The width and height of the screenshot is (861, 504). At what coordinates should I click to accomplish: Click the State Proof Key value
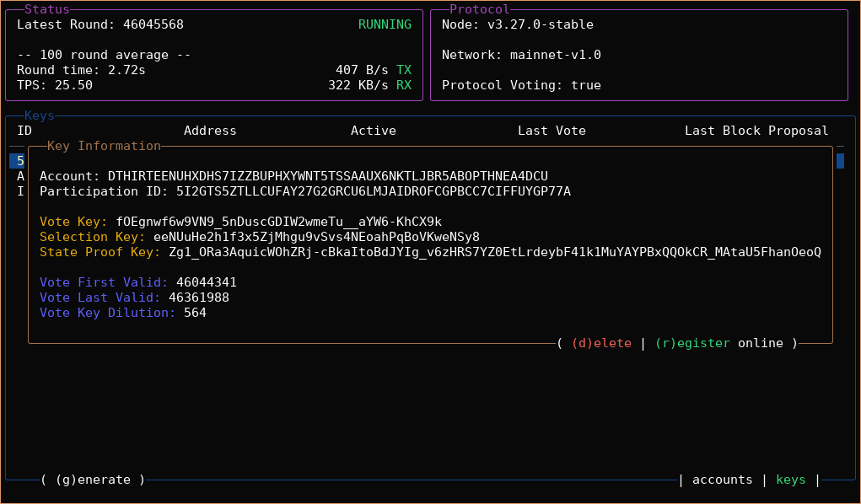[x=494, y=252]
